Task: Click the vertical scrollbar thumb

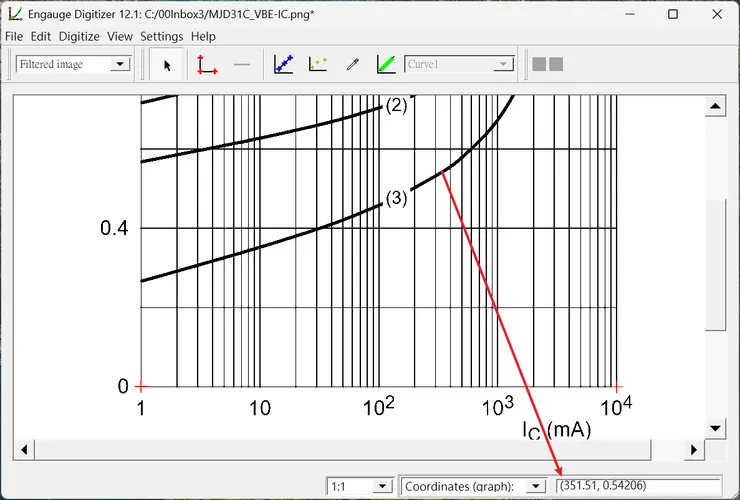Action: tap(715, 264)
